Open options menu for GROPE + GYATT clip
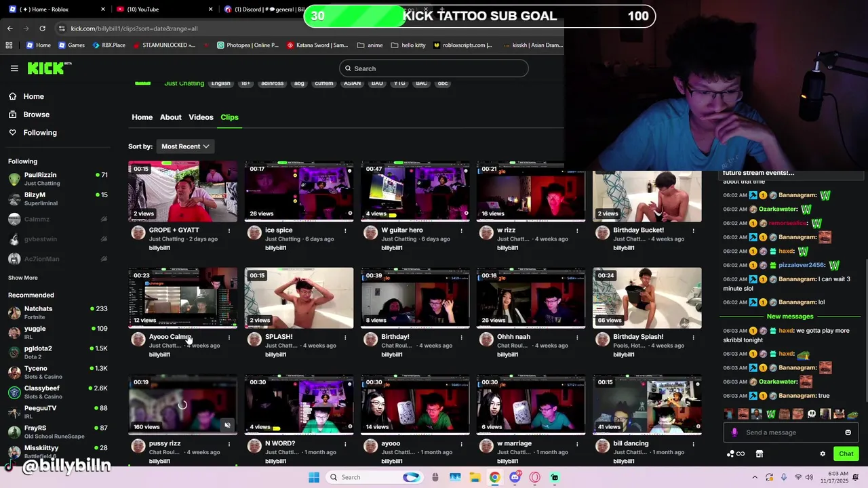Image resolution: width=868 pixels, height=488 pixels. 229,230
